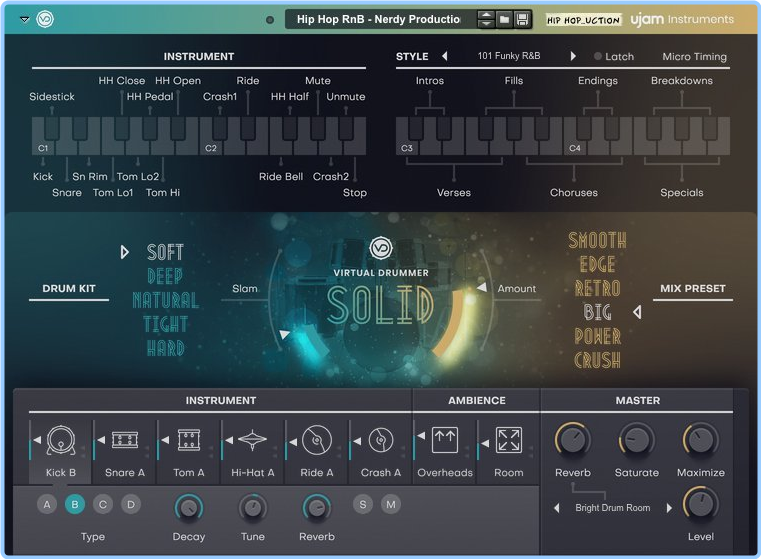The height and width of the screenshot is (559, 761).
Task: Go to previous style with left arrow
Action: pos(445,56)
